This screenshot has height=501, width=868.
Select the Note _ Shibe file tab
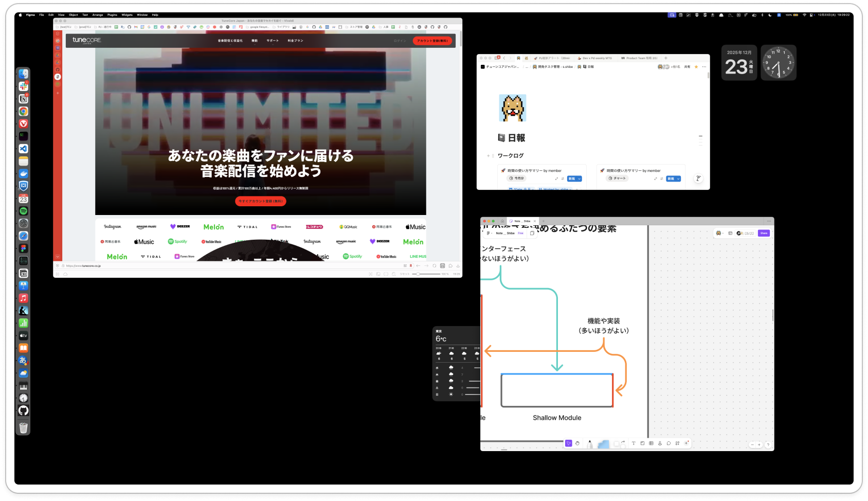pos(522,221)
